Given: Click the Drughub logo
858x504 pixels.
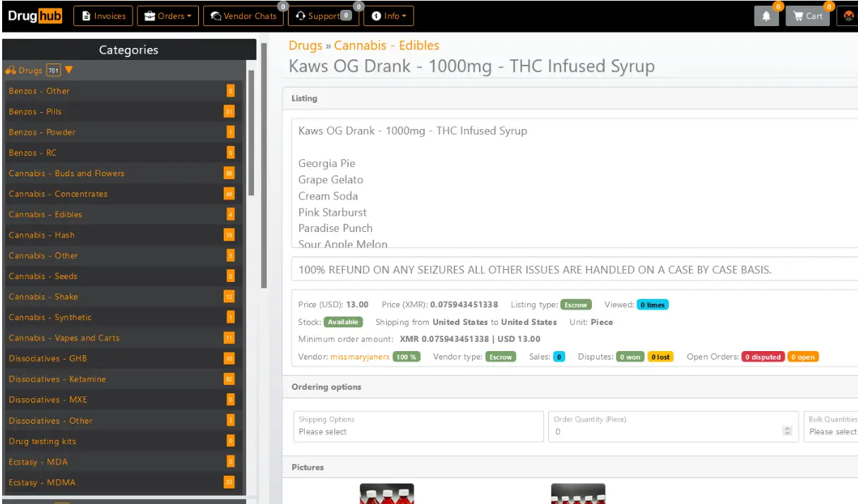Looking at the screenshot, I should pos(35,16).
